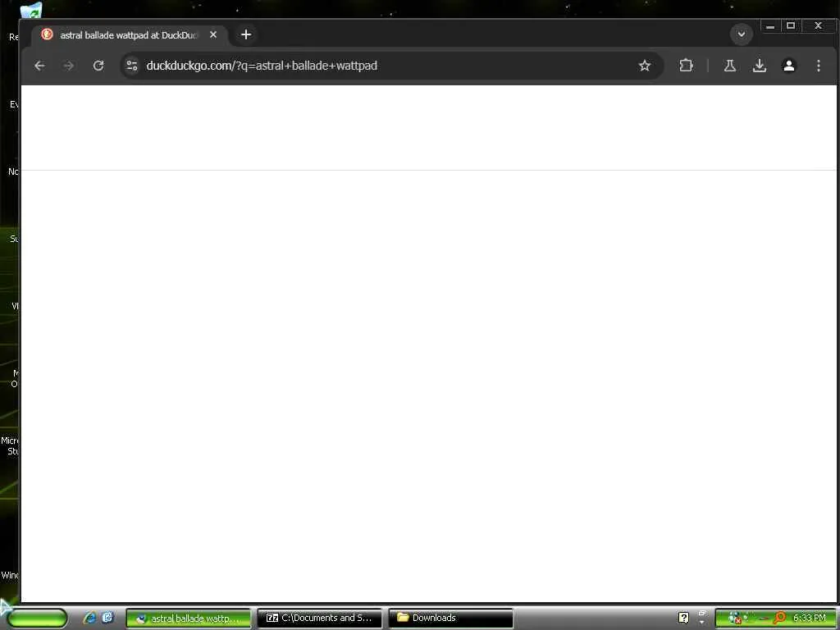Open the profile avatar menu
The height and width of the screenshot is (630, 840).
click(788, 66)
